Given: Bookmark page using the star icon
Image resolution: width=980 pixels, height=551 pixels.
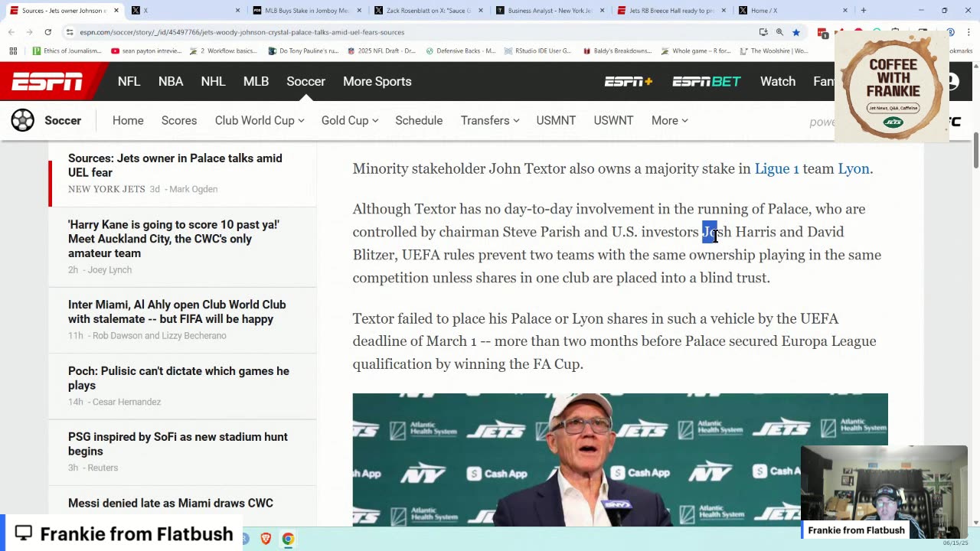Looking at the screenshot, I should (796, 32).
